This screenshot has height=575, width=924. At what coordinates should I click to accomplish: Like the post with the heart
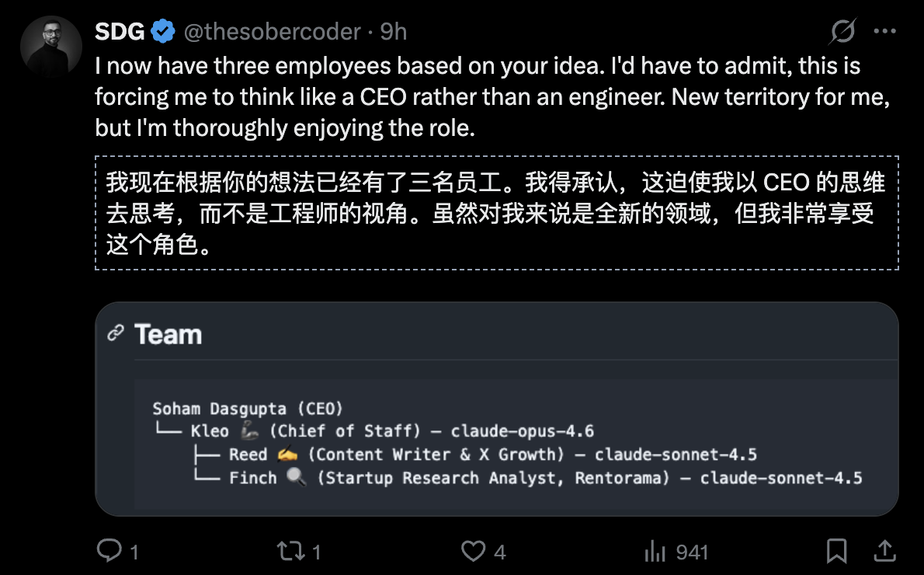tap(474, 551)
